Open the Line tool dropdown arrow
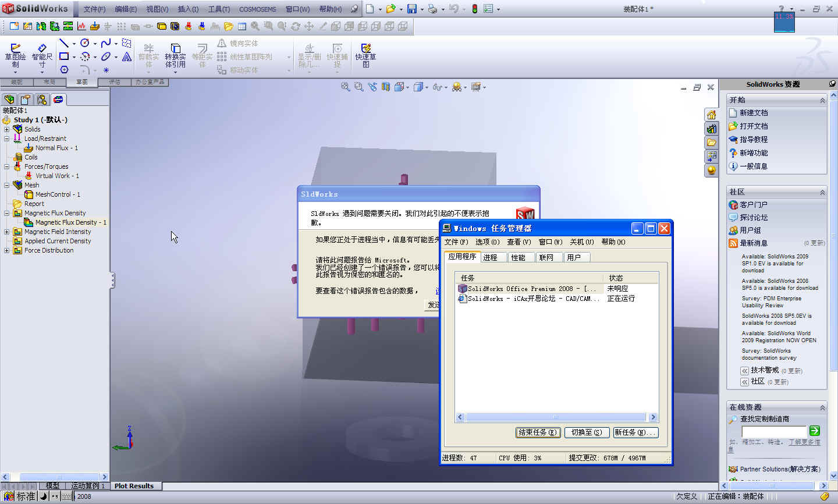 [74, 44]
